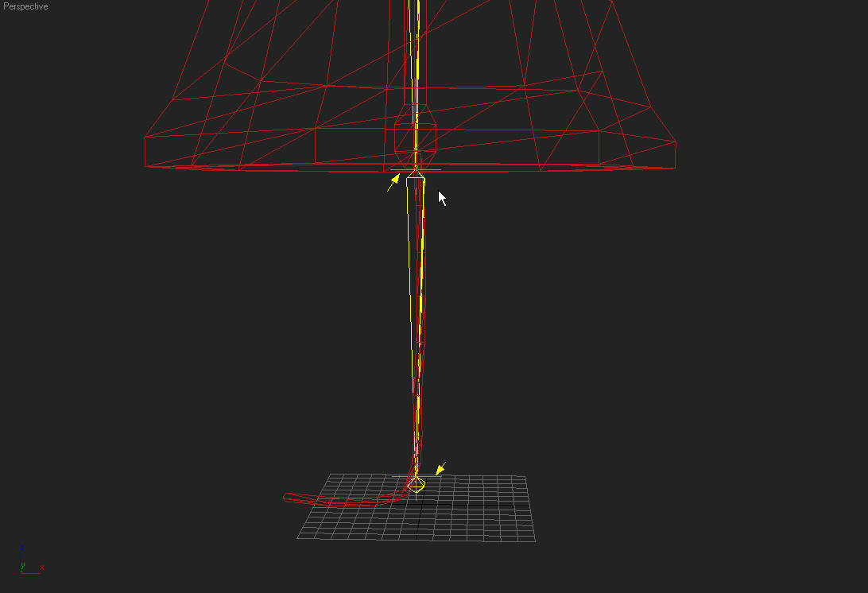Select the red curved cable's left end
Viewport: 868px width, 593px height.
click(x=286, y=498)
